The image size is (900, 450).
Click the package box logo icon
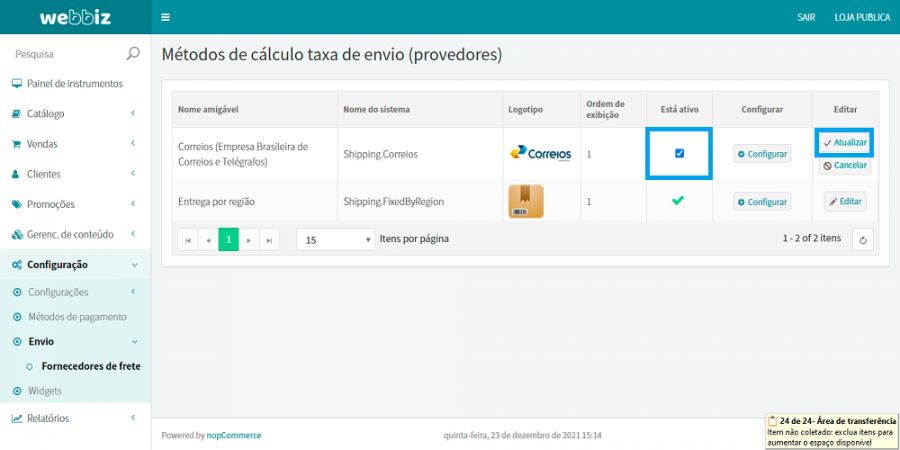coord(525,201)
